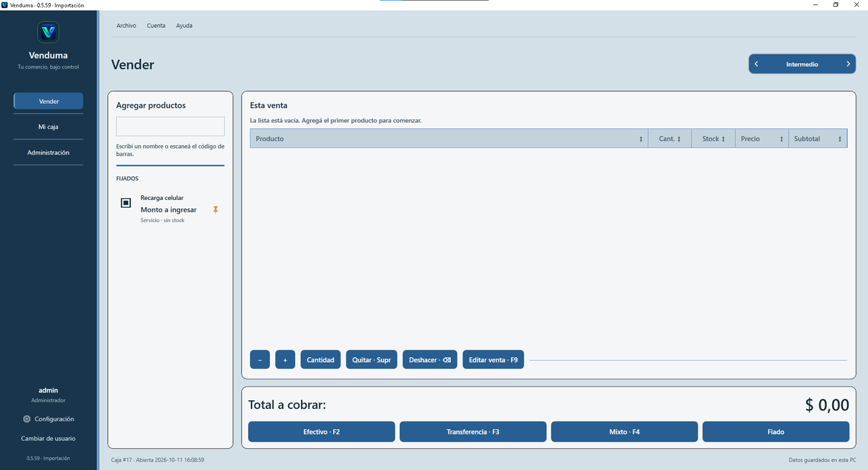Increase quantity with the plus button
The height and width of the screenshot is (470, 868).
pyautogui.click(x=285, y=359)
